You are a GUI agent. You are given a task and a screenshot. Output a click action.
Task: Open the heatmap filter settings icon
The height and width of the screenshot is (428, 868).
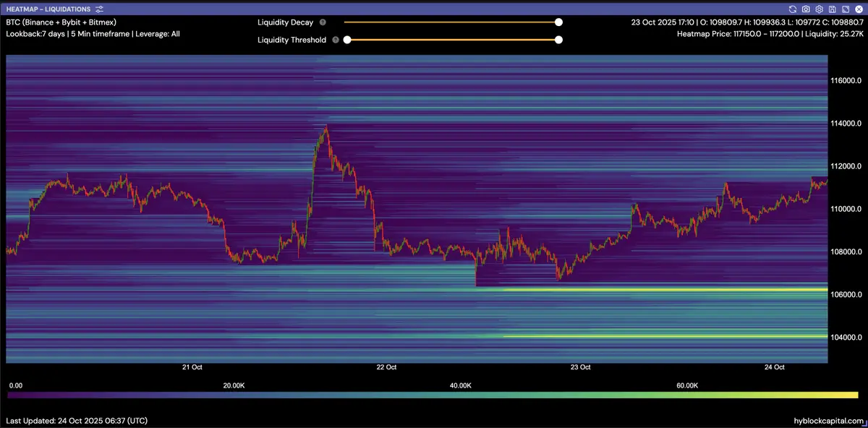click(x=99, y=9)
